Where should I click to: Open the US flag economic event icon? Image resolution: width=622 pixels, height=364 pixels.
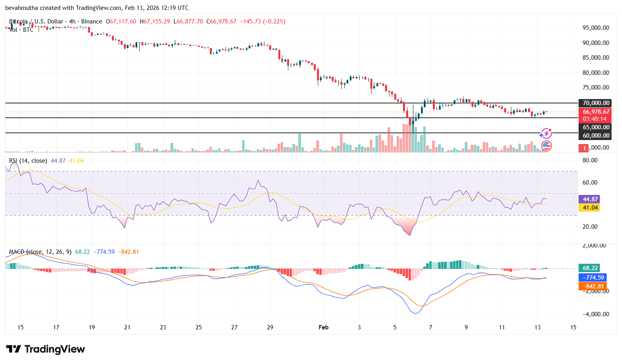click(546, 146)
